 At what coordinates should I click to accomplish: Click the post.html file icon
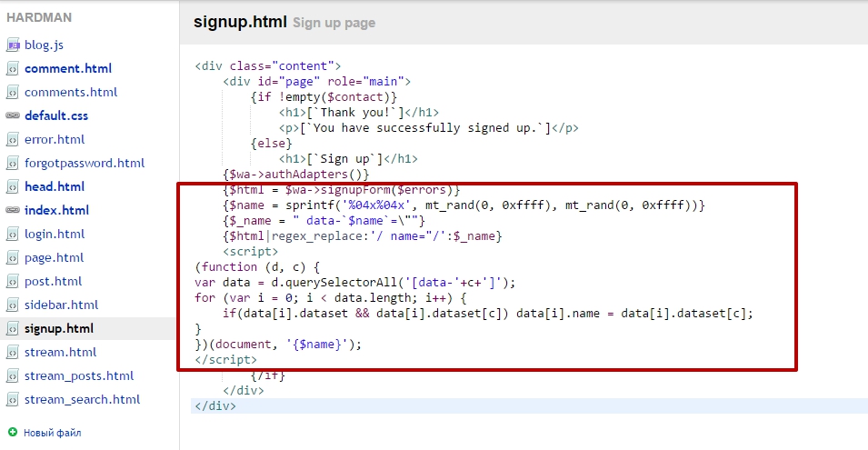[x=13, y=281]
